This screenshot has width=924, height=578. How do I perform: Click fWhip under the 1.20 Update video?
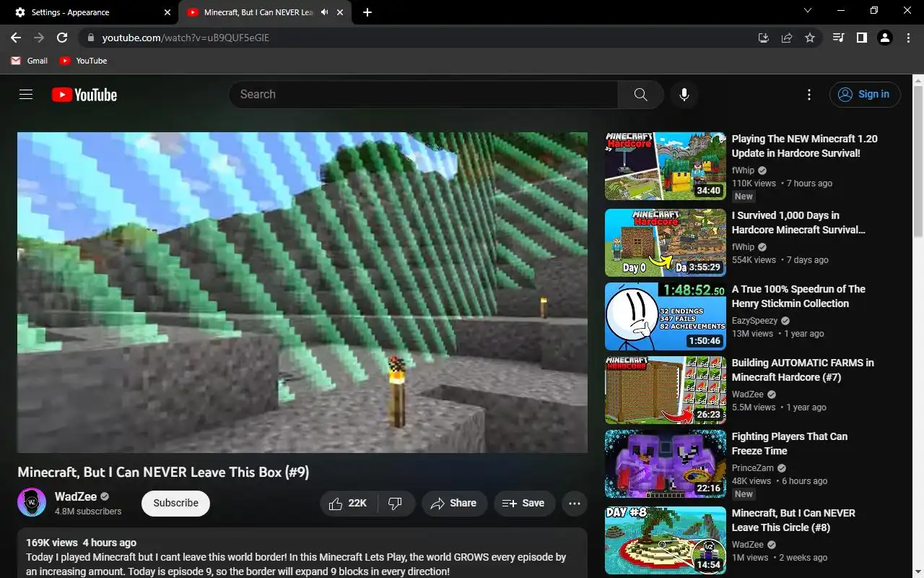[743, 171]
